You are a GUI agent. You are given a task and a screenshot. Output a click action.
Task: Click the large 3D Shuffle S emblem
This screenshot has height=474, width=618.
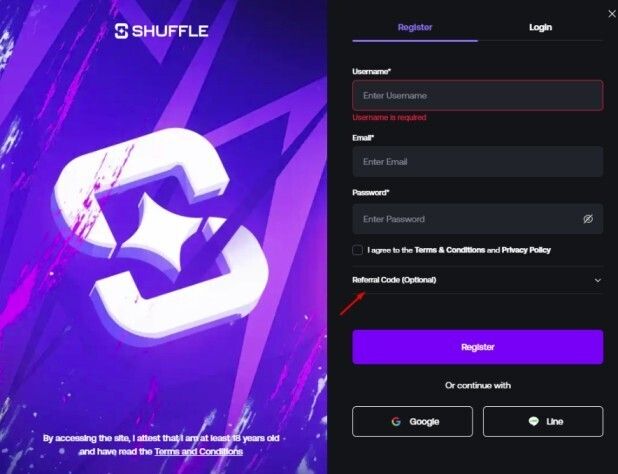[160, 236]
